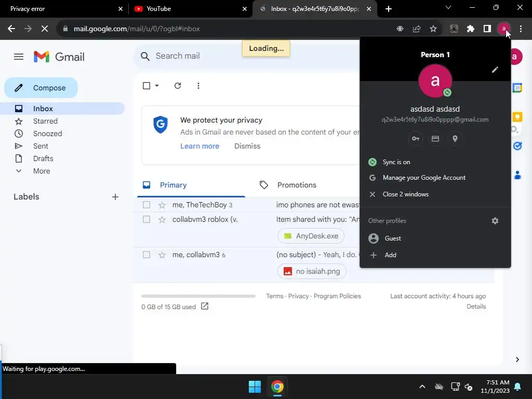Open Gmail main menu hamburger icon
532x399 pixels.
click(x=19, y=57)
